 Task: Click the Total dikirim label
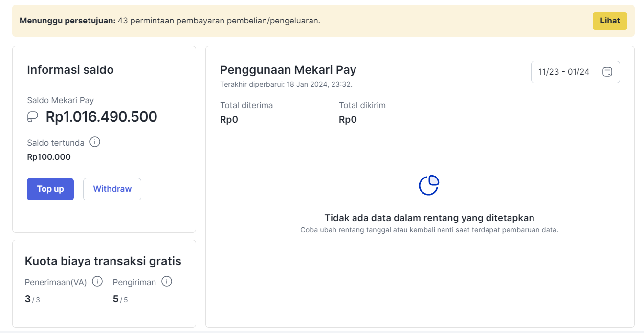362,105
